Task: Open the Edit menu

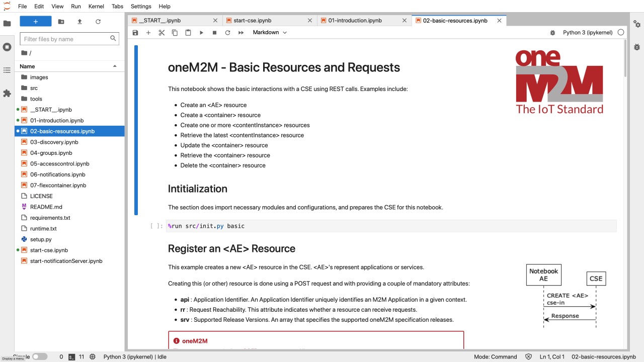Action: (x=39, y=7)
